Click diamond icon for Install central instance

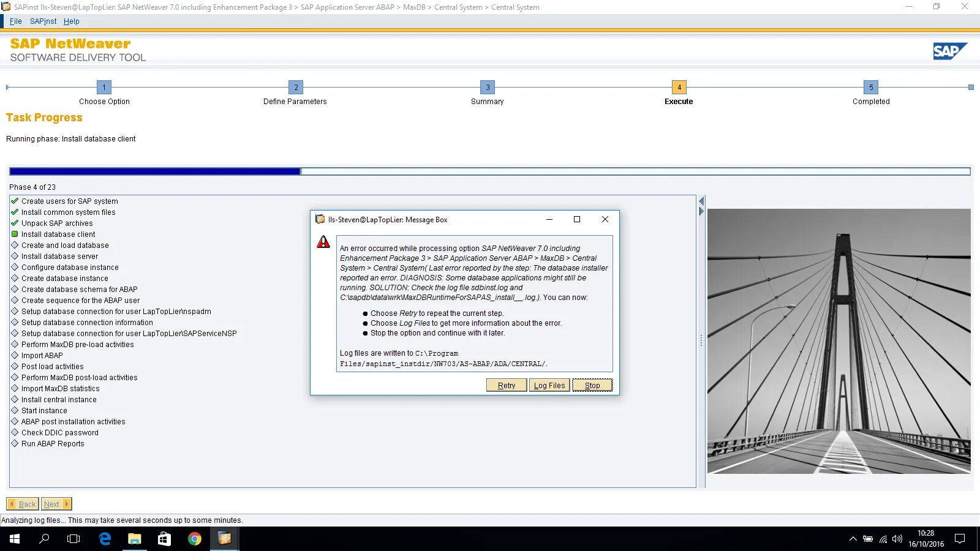[15, 399]
